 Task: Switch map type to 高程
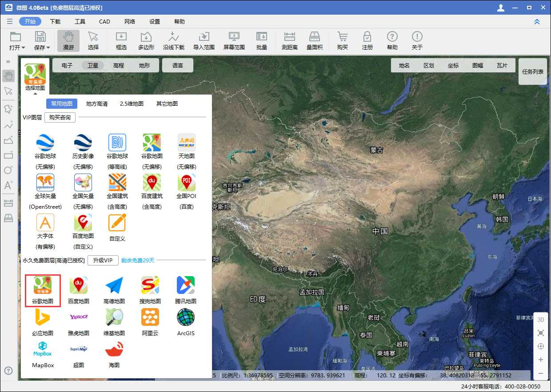(119, 65)
